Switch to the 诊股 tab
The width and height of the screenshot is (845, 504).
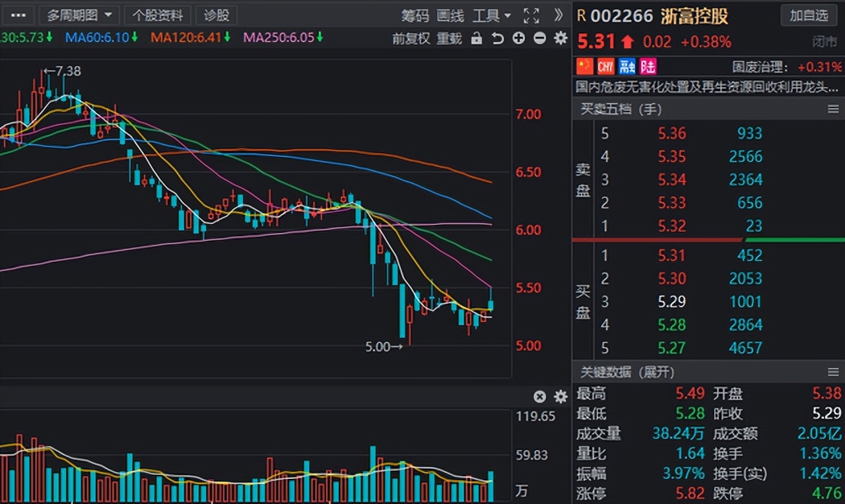(x=217, y=15)
